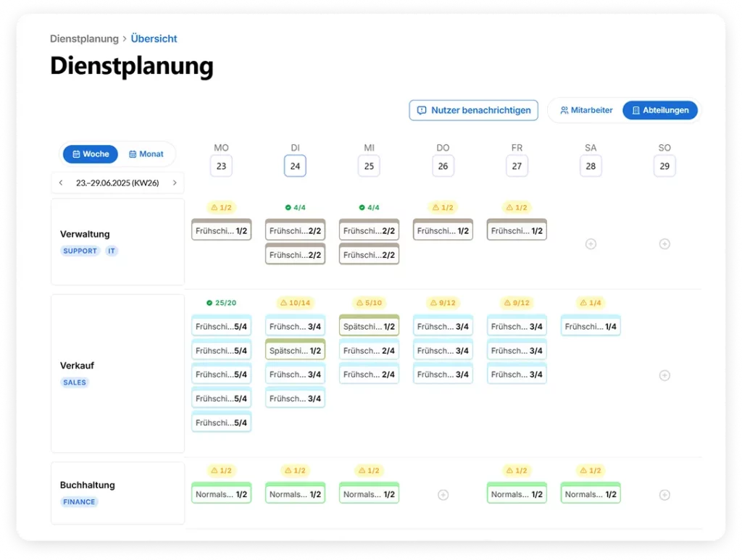The width and height of the screenshot is (742, 560).
Task: Add shift for Verwaltung on Sunday 29
Action: point(664,244)
